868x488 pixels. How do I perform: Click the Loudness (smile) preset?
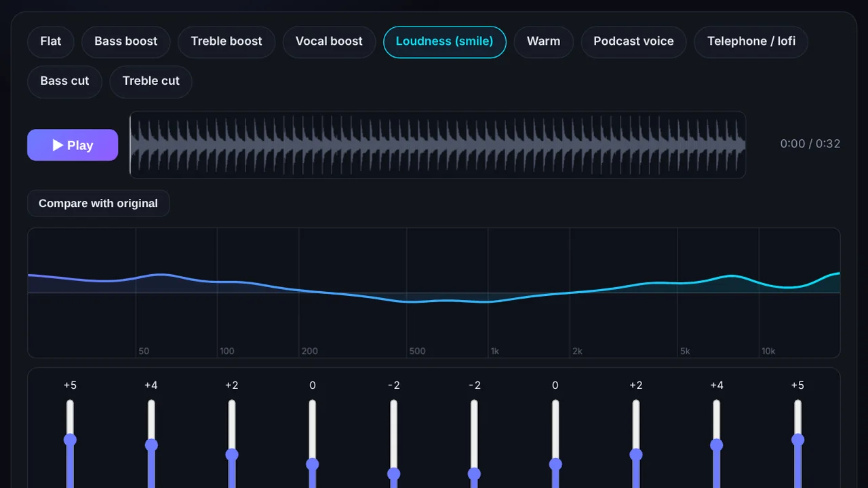(445, 41)
